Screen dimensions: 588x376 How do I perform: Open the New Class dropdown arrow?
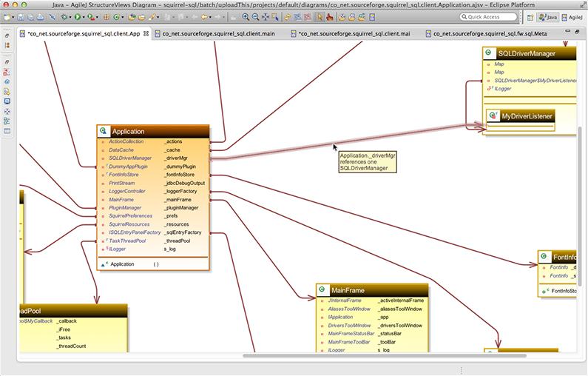122,17
